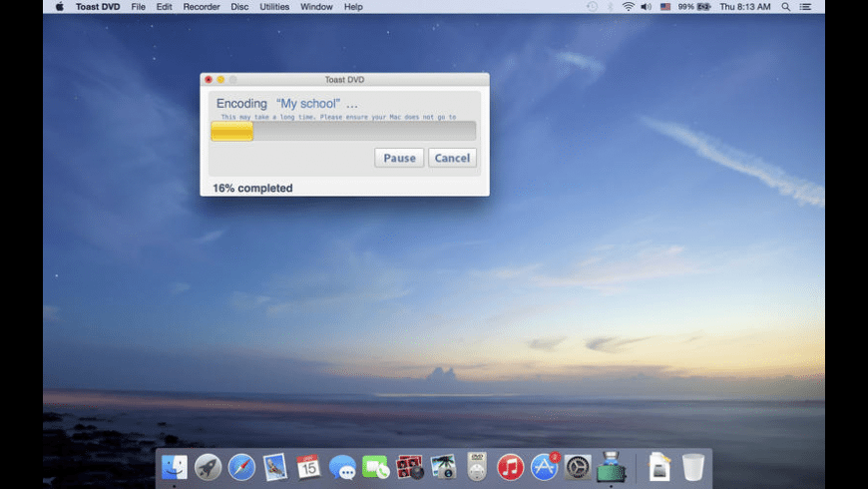Open App Store icon with badge
Viewport: 868px width, 489px height.
(545, 466)
